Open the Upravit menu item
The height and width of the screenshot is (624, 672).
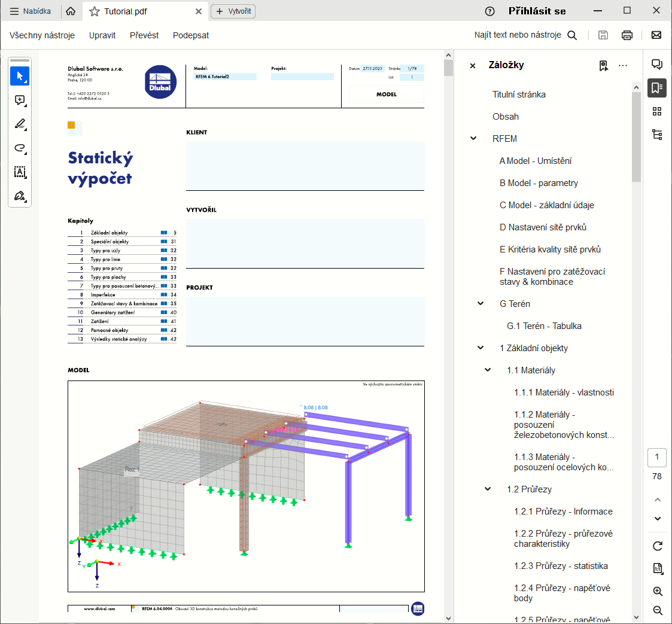[102, 35]
